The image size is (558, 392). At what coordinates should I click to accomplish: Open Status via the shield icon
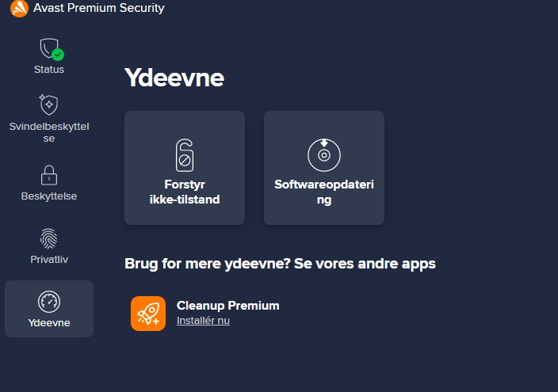coord(48,49)
